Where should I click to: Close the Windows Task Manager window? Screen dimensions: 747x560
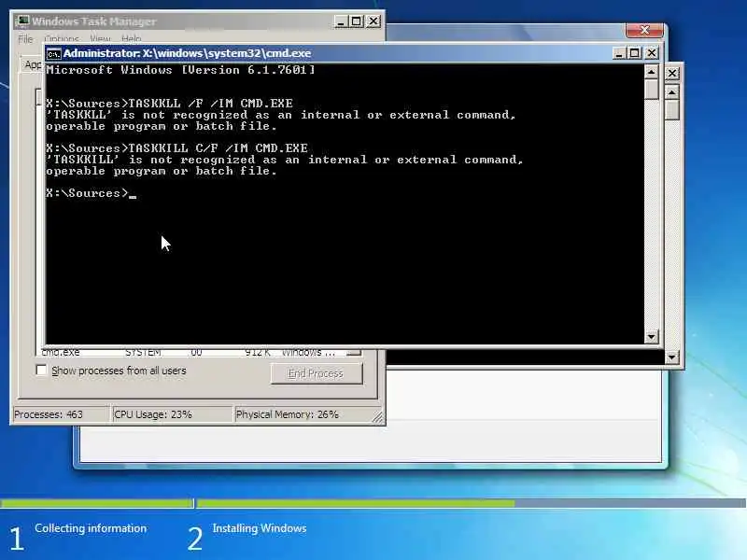(x=373, y=21)
